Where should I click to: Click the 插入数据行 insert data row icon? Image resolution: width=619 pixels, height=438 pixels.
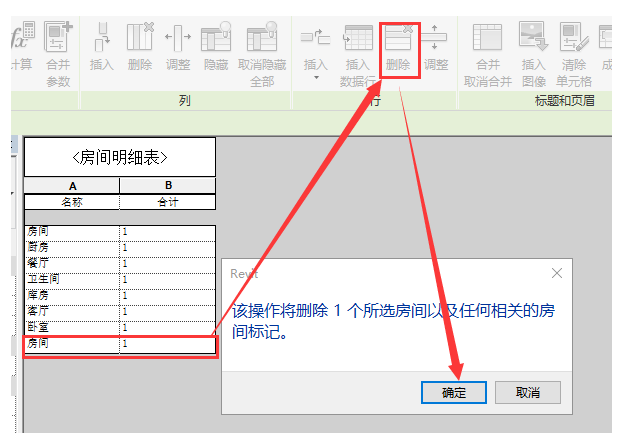[x=358, y=38]
